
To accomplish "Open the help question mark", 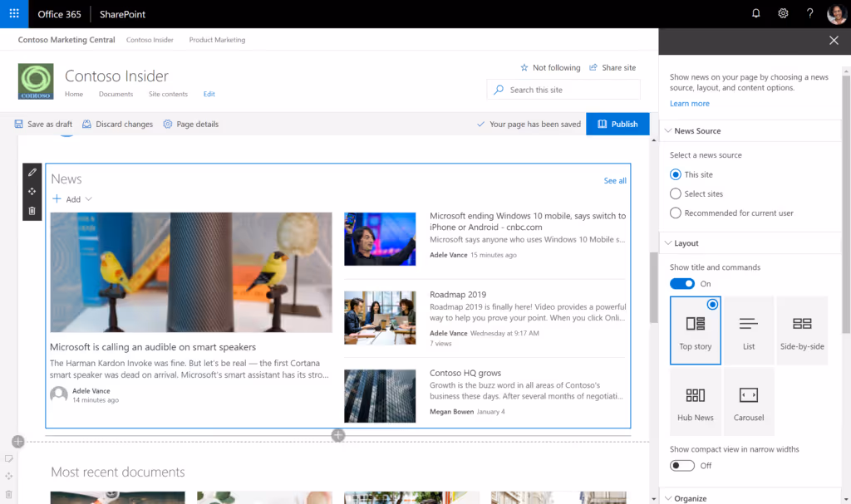I will (809, 13).
